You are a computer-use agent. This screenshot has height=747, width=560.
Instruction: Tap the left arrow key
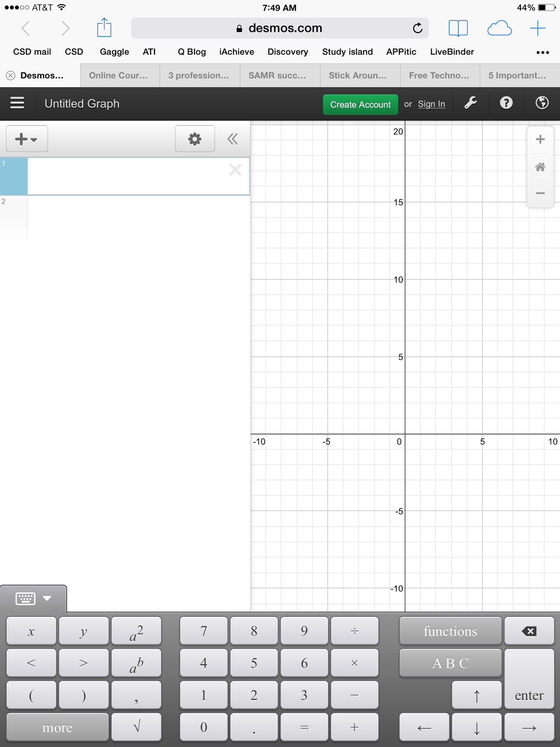pos(424,727)
